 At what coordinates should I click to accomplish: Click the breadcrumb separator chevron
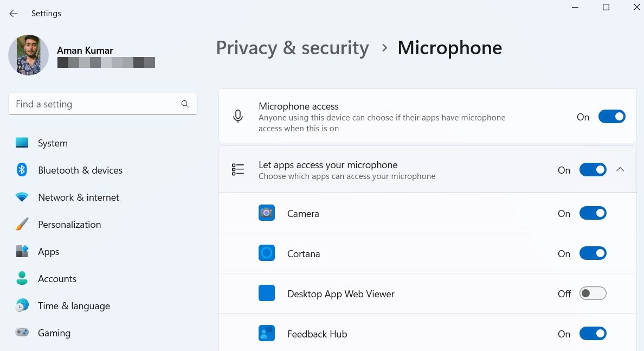point(384,48)
